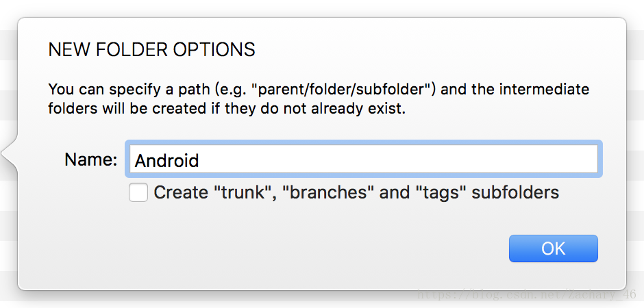The width and height of the screenshot is (644, 308).
Task: Click the example path "parent/folder/subfolder" text
Action: point(346,90)
